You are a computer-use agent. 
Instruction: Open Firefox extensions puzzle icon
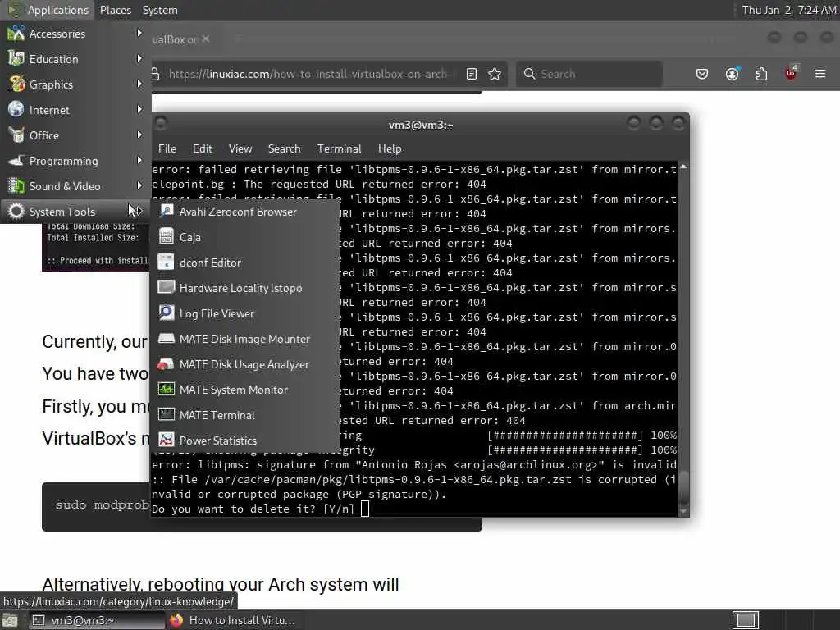click(x=761, y=74)
